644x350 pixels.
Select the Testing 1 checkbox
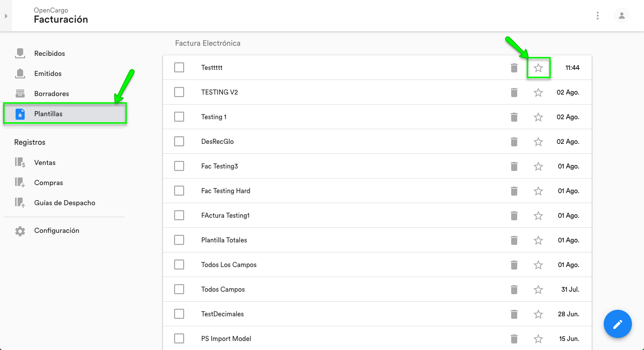(179, 117)
